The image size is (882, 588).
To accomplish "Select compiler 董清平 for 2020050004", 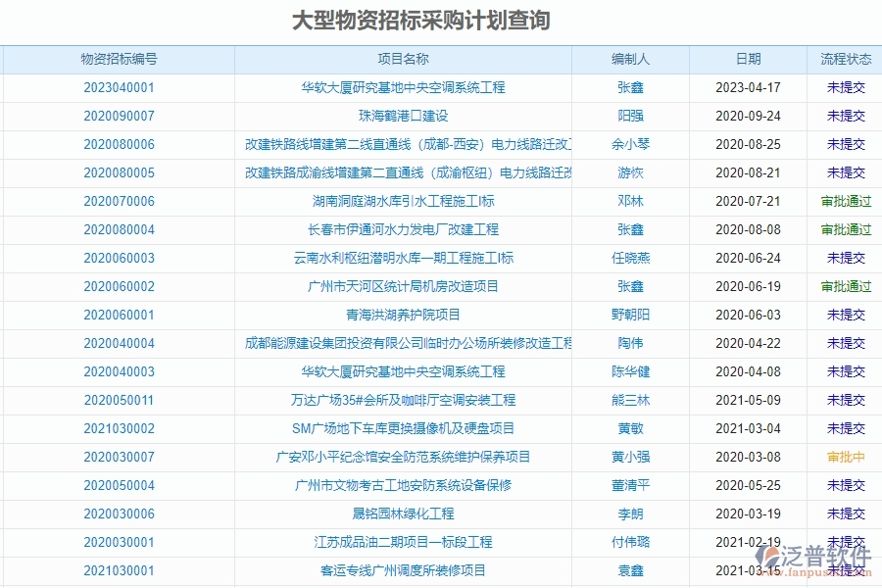I will click(632, 485).
